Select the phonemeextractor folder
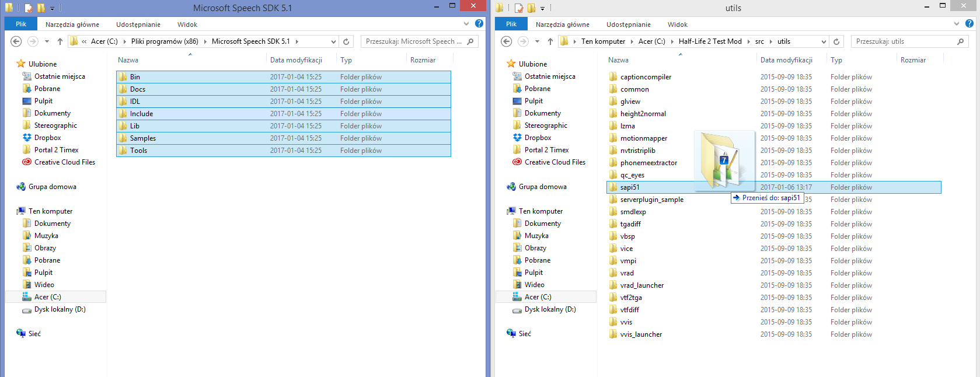 pos(648,163)
